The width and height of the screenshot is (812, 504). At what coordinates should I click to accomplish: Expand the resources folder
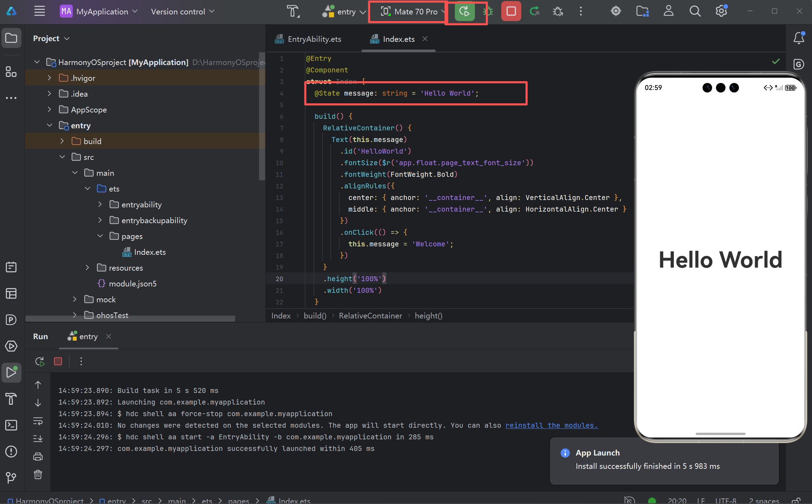click(87, 268)
